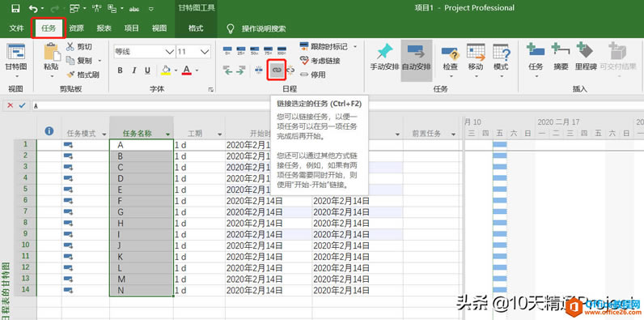Apply yellow background fill color

(166, 70)
